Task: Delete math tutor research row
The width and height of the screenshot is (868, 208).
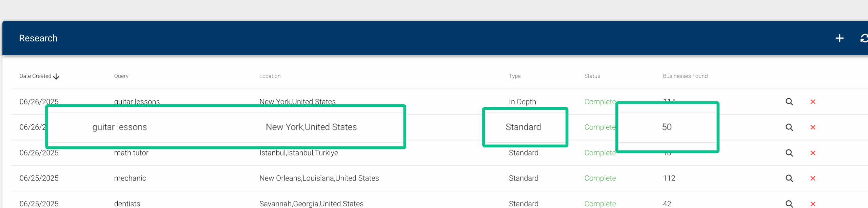Action: pyautogui.click(x=813, y=153)
